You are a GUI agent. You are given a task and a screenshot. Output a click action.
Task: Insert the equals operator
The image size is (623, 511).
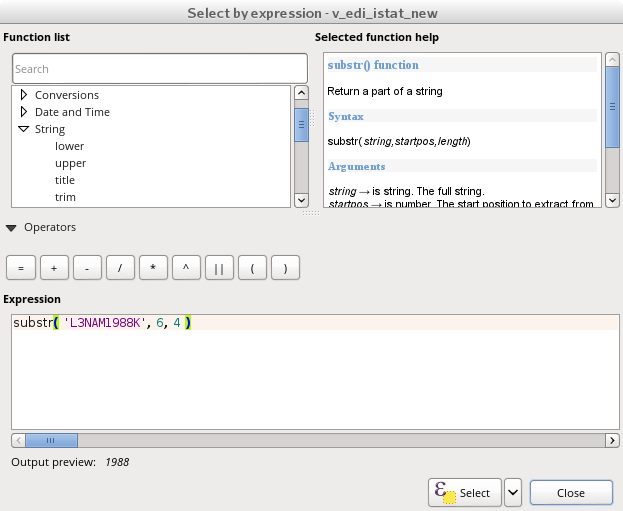click(21, 268)
